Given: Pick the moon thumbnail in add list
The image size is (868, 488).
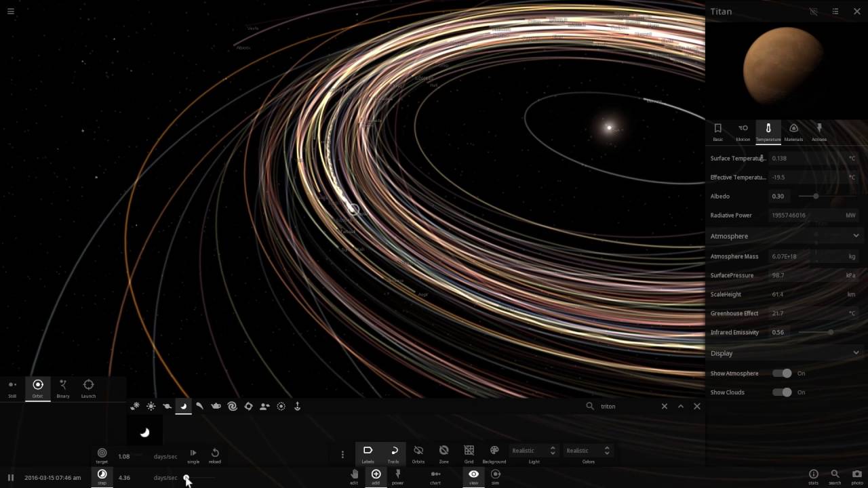Looking at the screenshot, I should 144,432.
